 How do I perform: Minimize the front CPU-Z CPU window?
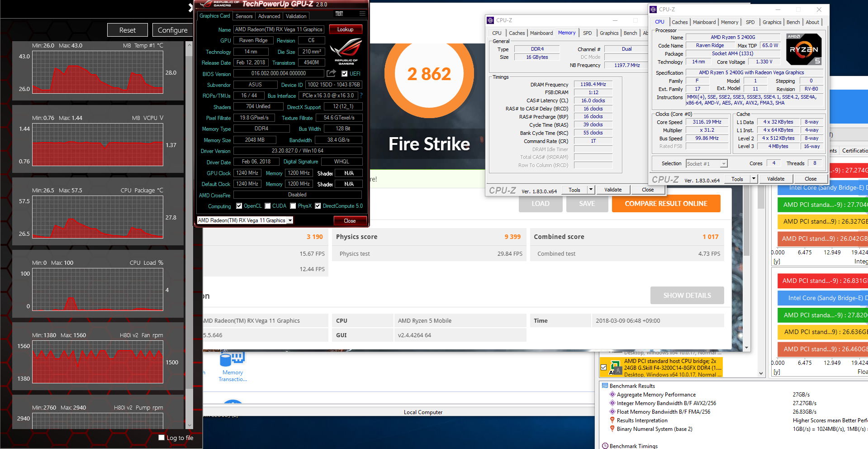(x=778, y=10)
